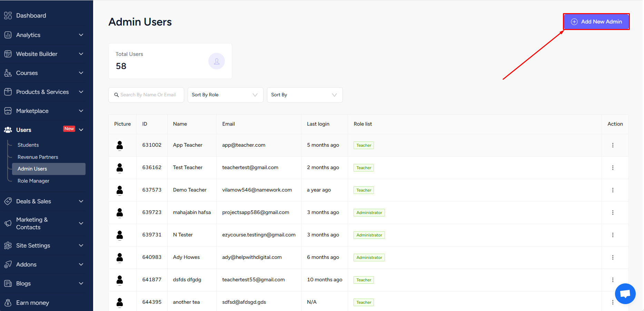The image size is (644, 311).
Task: Click the plus icon in Add New Admin
Action: (x=574, y=22)
